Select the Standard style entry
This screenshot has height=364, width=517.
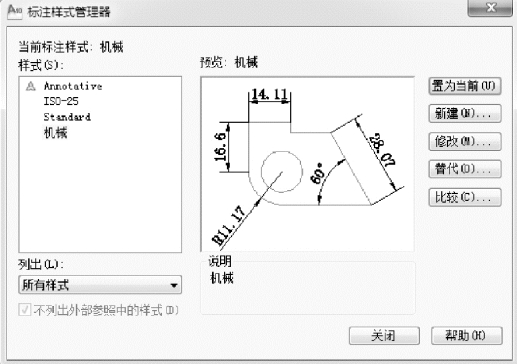[67, 117]
